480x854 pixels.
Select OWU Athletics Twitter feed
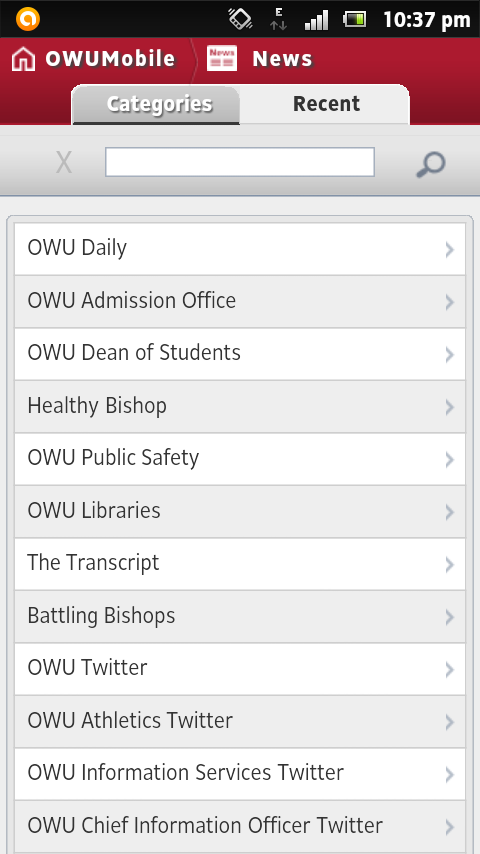[240, 721]
